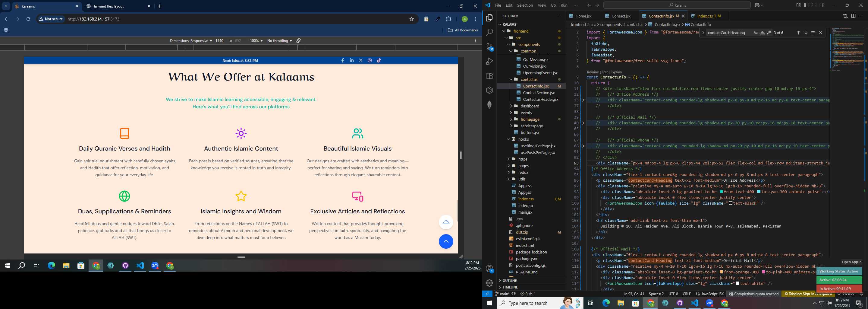Close the find widget

pos(820,33)
